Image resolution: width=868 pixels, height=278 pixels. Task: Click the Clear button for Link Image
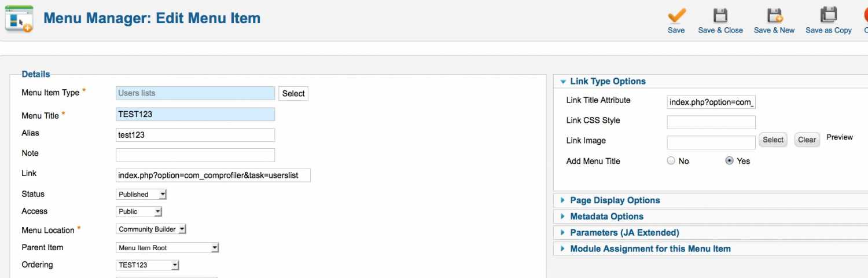click(x=807, y=140)
